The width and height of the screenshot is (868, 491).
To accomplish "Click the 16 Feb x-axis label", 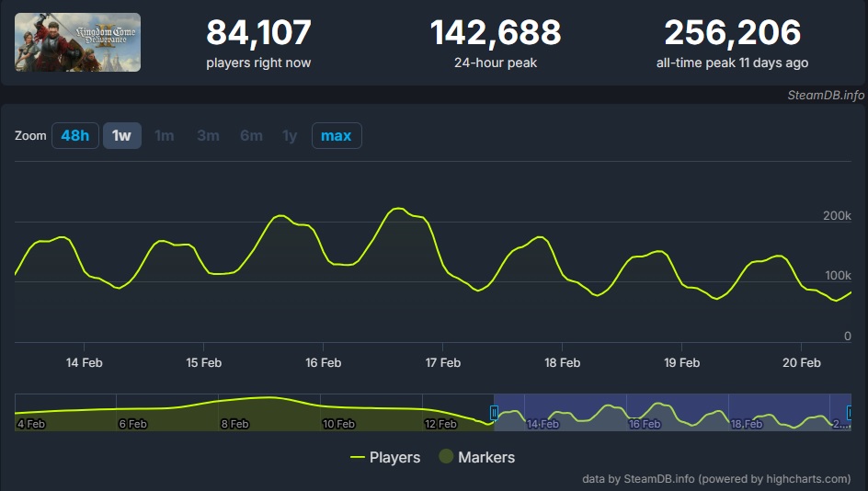I will (324, 362).
